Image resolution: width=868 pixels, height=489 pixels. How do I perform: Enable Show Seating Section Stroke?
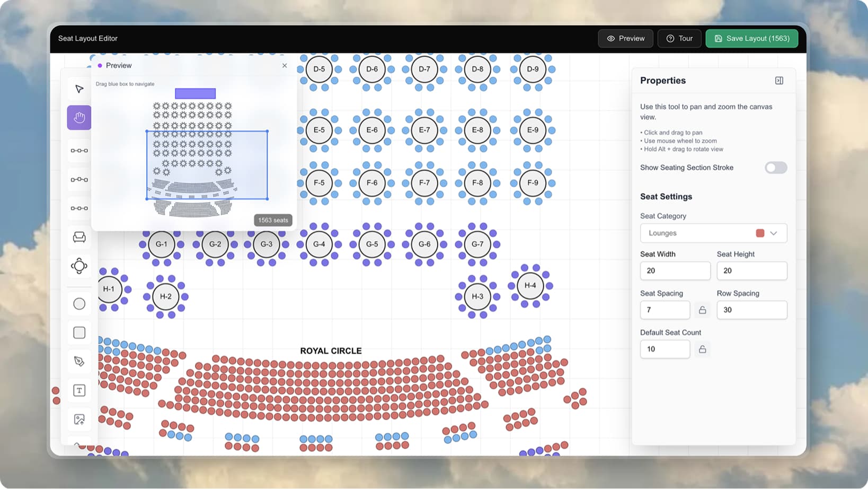775,168
